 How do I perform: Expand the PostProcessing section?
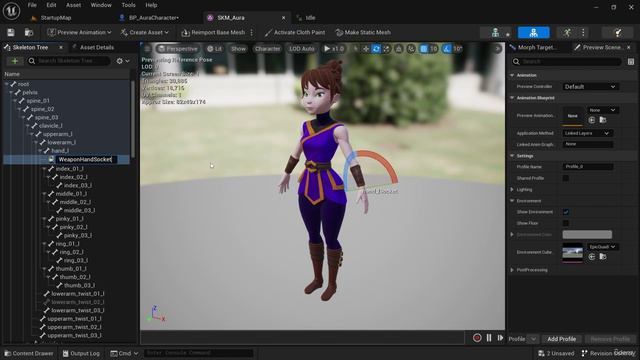tap(512, 270)
